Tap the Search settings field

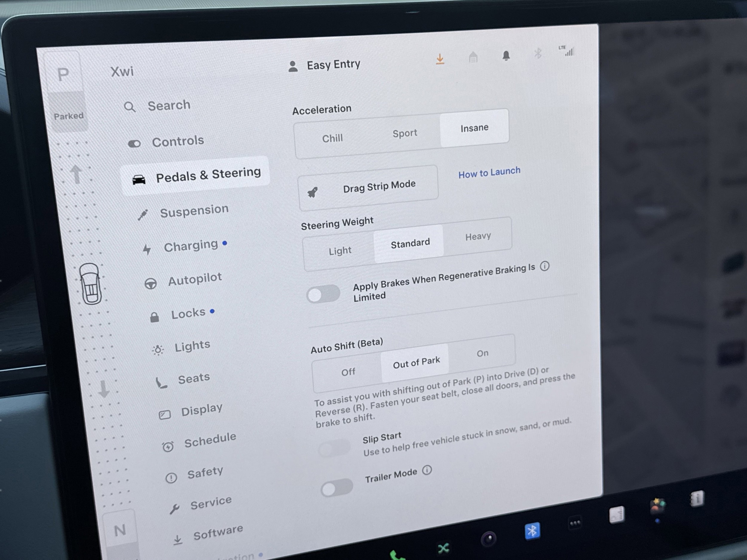click(x=169, y=106)
